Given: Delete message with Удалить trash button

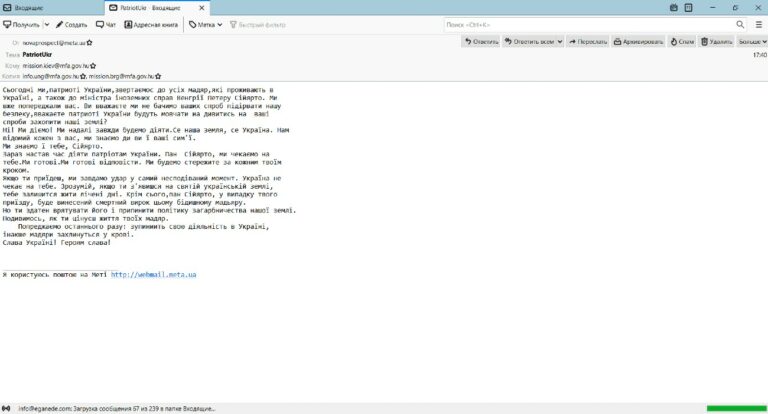Looking at the screenshot, I should pyautogui.click(x=717, y=42).
